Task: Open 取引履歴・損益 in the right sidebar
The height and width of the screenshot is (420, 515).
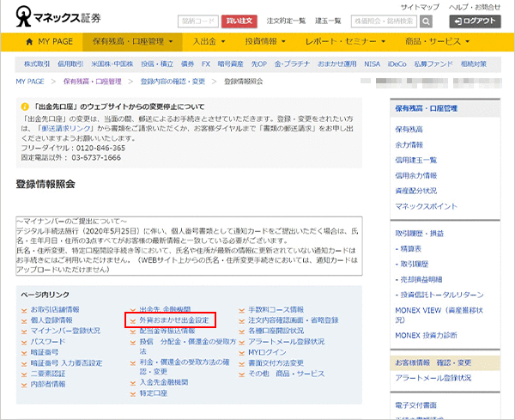Action: (x=420, y=234)
